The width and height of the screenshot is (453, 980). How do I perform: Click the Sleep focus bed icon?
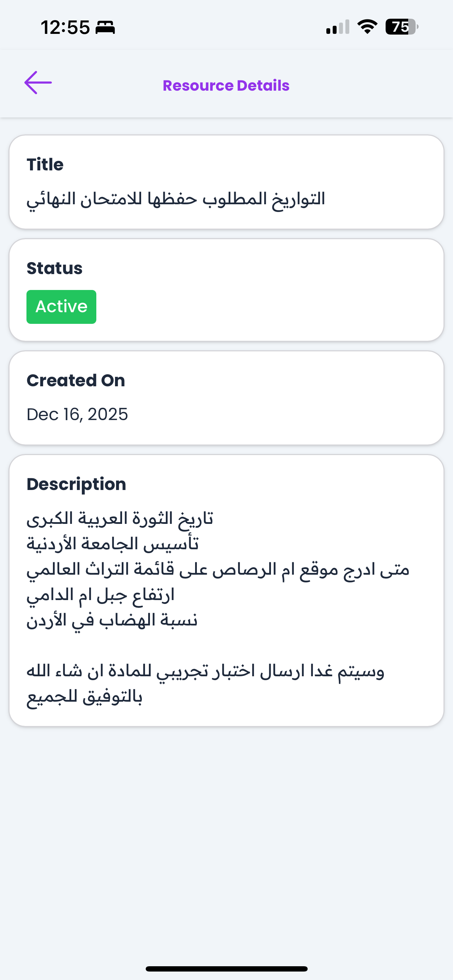pyautogui.click(x=105, y=28)
